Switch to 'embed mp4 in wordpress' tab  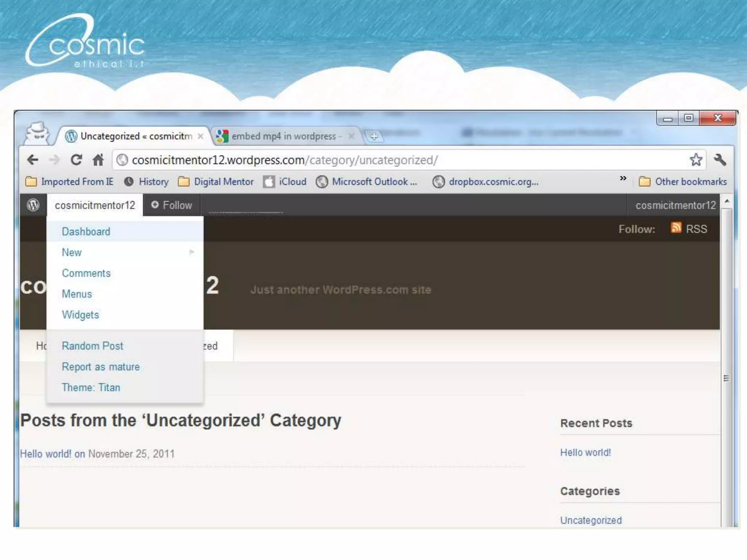[x=283, y=136]
